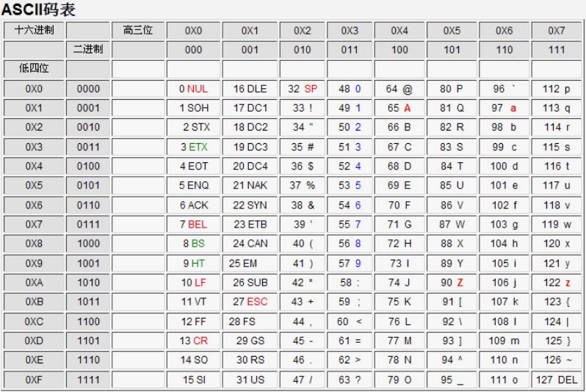Click the cell '15 SI'
Viewport: 586px width, 392px height.
(x=193, y=380)
